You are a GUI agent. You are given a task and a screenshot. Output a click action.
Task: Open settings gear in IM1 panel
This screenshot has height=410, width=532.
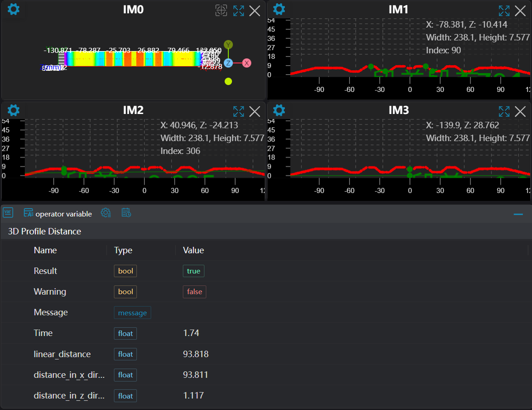click(279, 9)
